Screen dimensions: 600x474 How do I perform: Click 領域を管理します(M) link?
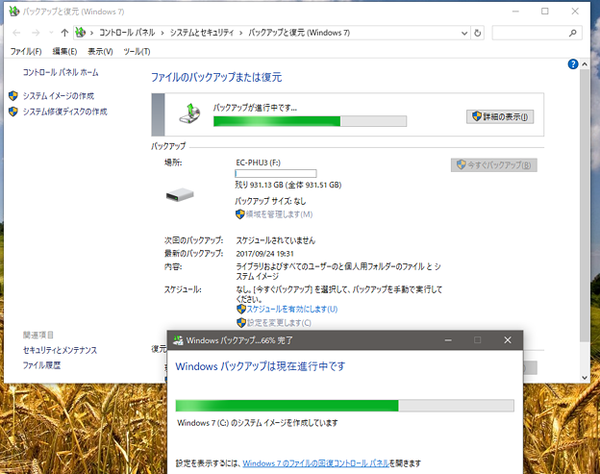pyautogui.click(x=279, y=214)
